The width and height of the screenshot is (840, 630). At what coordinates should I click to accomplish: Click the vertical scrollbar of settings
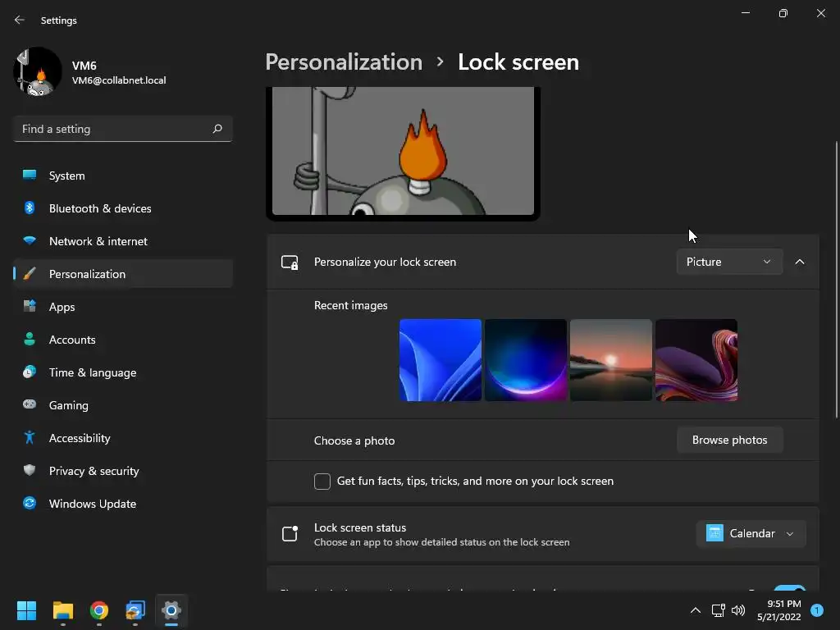pos(837,279)
